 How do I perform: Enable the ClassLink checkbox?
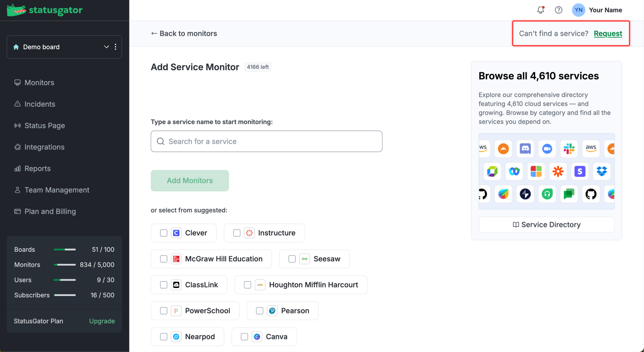tap(164, 285)
